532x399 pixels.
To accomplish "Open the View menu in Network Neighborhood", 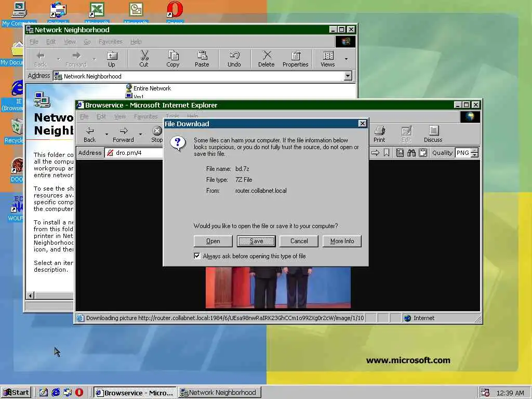I will tap(70, 42).
